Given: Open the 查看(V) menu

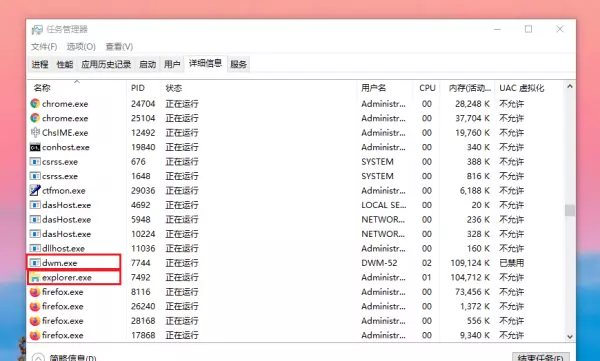Looking at the screenshot, I should point(119,47).
